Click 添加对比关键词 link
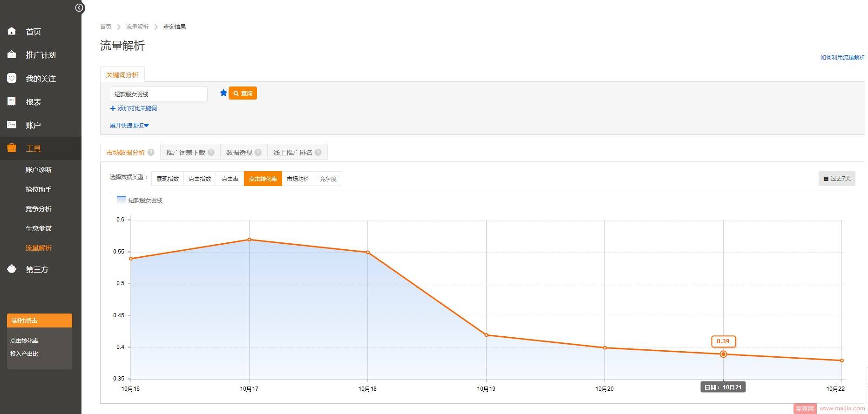The width and height of the screenshot is (868, 414). (x=137, y=108)
